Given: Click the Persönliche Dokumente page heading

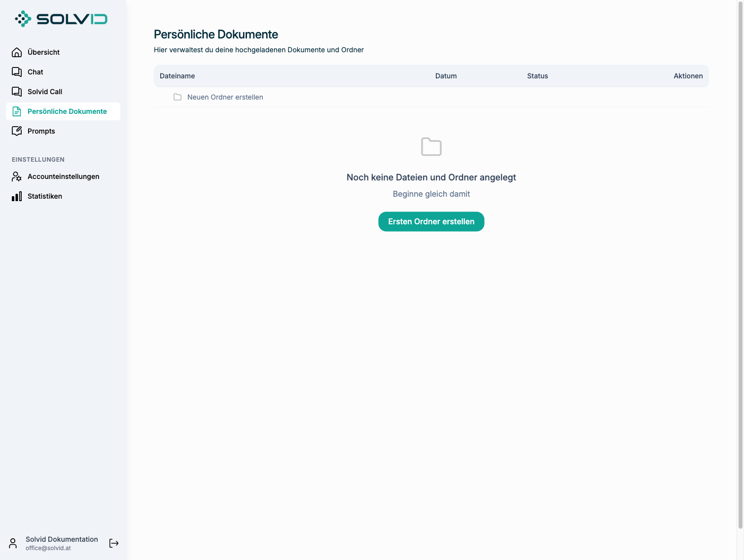Looking at the screenshot, I should coord(216,35).
